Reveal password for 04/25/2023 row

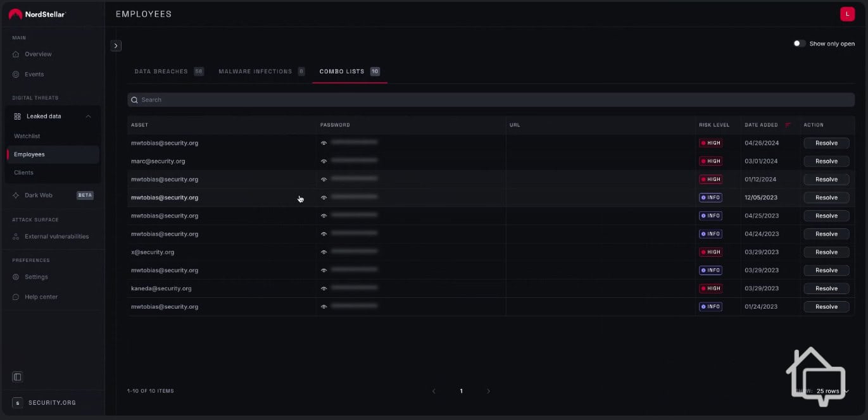tap(324, 216)
